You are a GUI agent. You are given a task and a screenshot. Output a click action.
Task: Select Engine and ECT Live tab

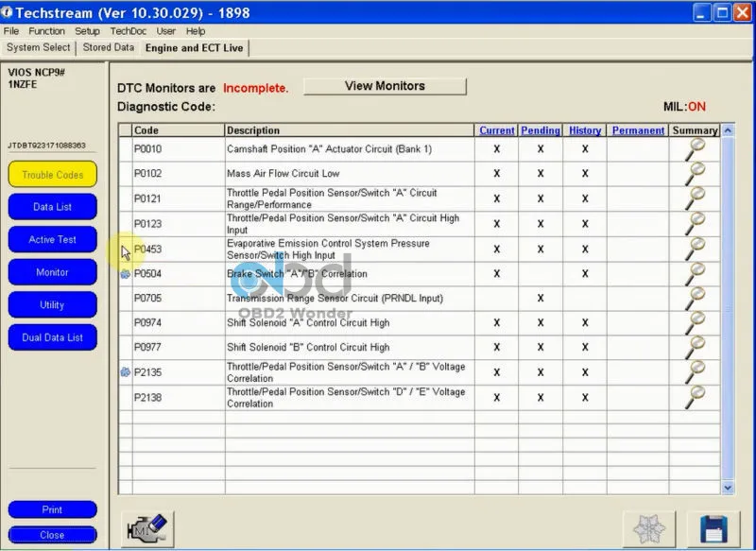[x=195, y=47]
